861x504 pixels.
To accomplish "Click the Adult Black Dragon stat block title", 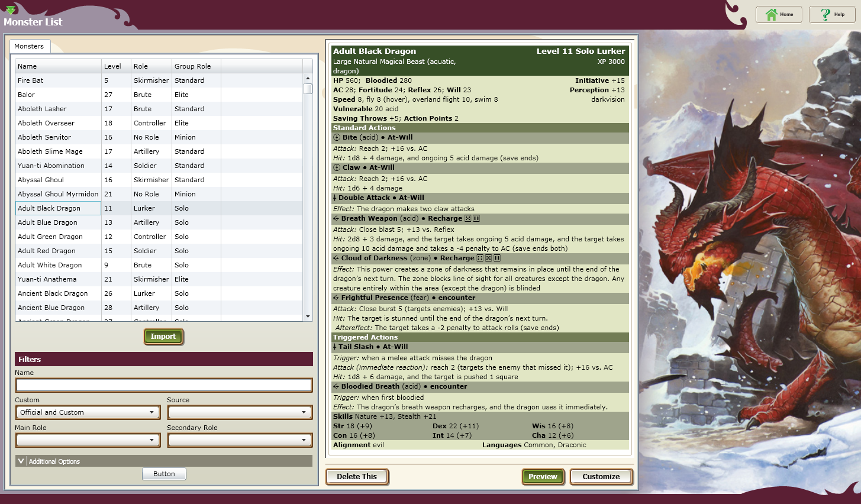I will [375, 51].
